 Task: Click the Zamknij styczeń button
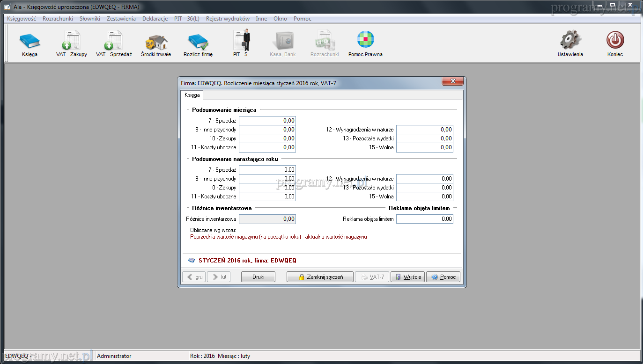click(320, 277)
